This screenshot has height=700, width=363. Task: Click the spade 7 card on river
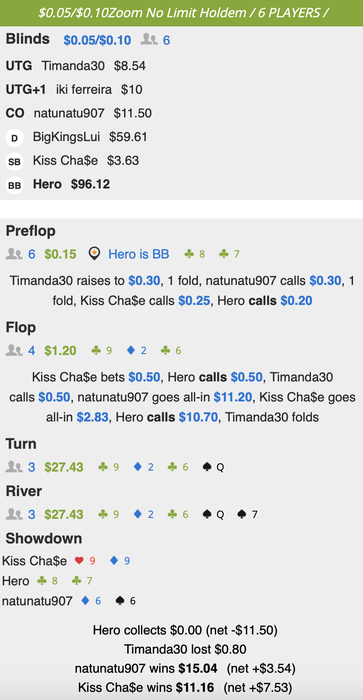click(247, 514)
